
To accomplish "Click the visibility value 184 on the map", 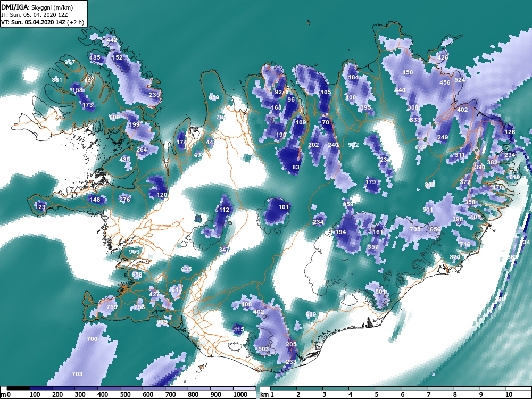I will (x=353, y=77).
